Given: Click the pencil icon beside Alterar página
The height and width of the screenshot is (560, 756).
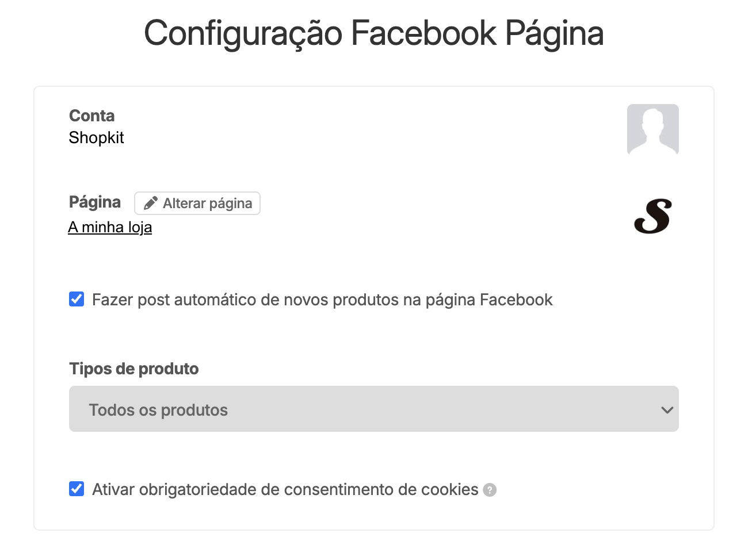Looking at the screenshot, I should coord(151,204).
